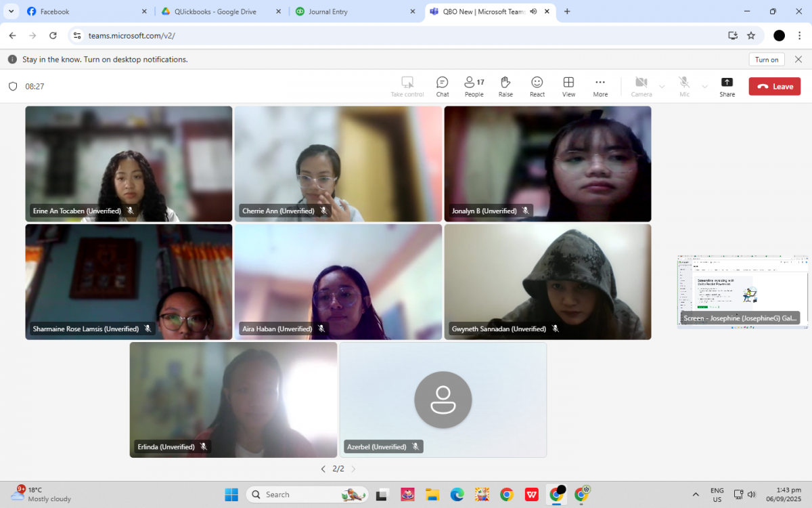Open More meeting options
812x508 pixels.
(600, 86)
